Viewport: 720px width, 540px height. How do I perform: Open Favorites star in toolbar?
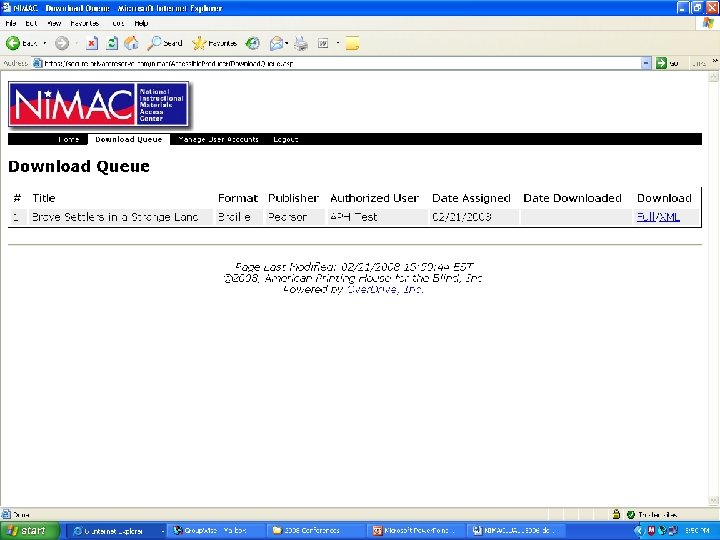pos(214,43)
